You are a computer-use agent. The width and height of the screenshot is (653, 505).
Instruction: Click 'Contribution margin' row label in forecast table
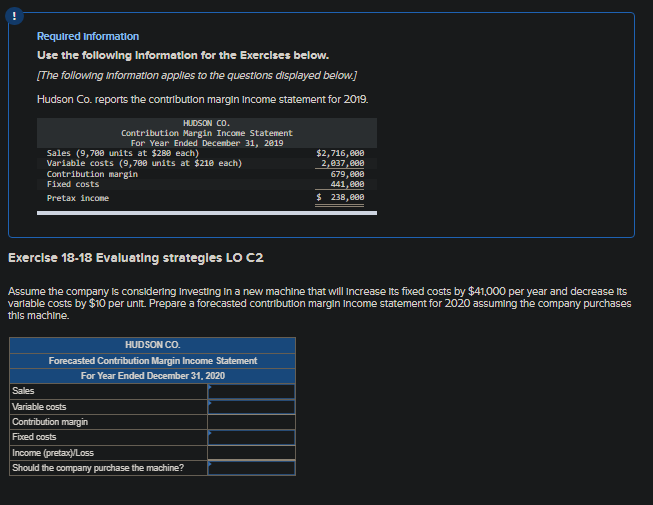point(50,422)
